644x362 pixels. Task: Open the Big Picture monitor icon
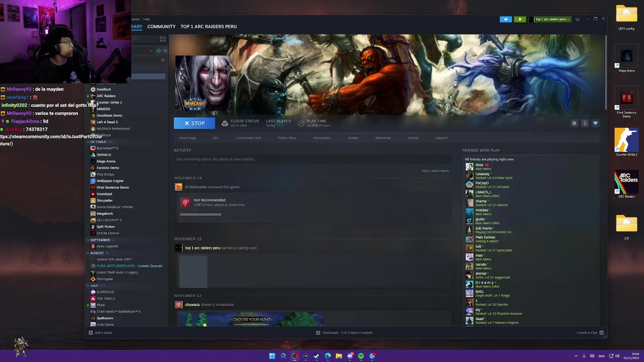(x=578, y=19)
